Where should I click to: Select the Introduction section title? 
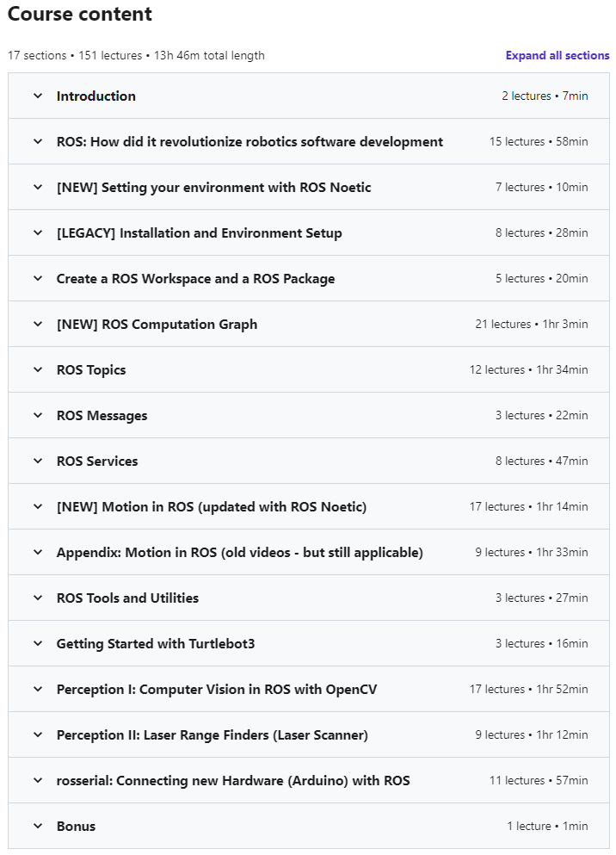[95, 96]
